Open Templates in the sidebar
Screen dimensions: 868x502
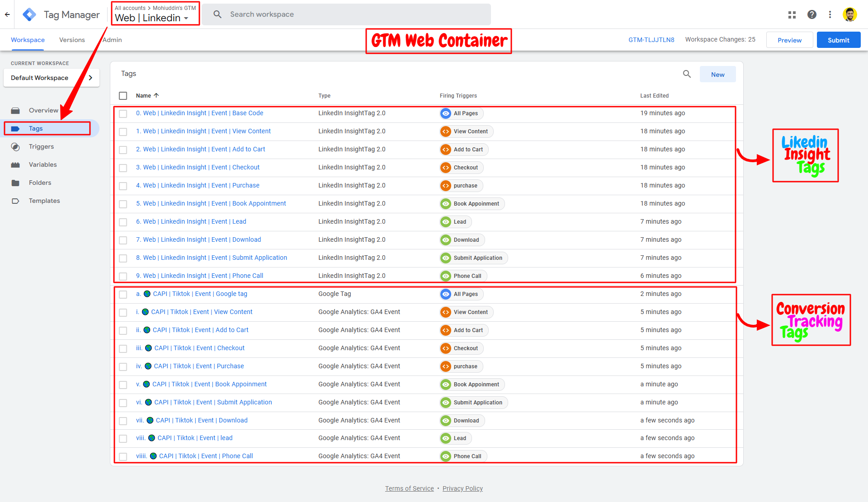click(x=44, y=201)
